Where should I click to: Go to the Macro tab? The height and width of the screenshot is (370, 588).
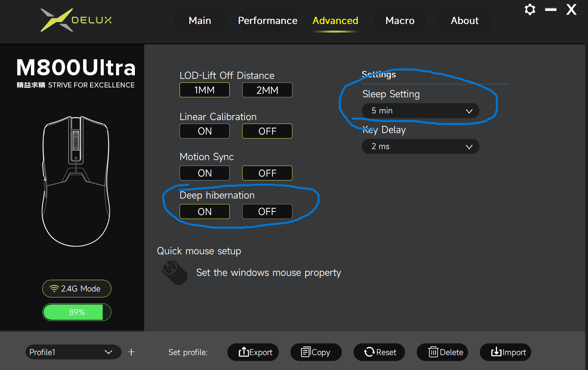(x=400, y=20)
